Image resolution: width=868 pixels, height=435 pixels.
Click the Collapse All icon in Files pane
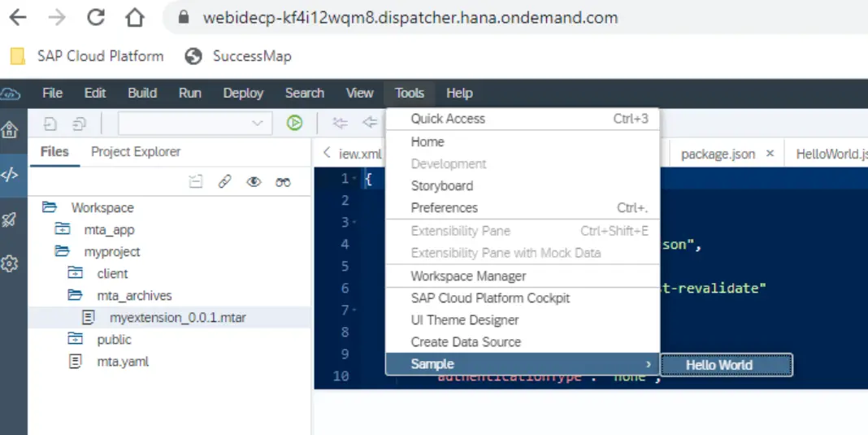(195, 182)
